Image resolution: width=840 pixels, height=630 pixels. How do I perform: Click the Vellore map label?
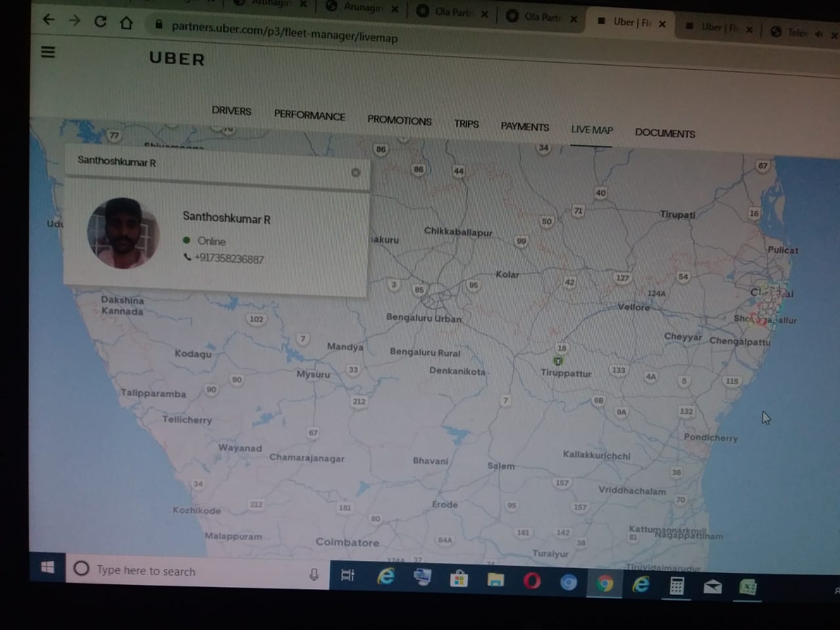(x=633, y=306)
